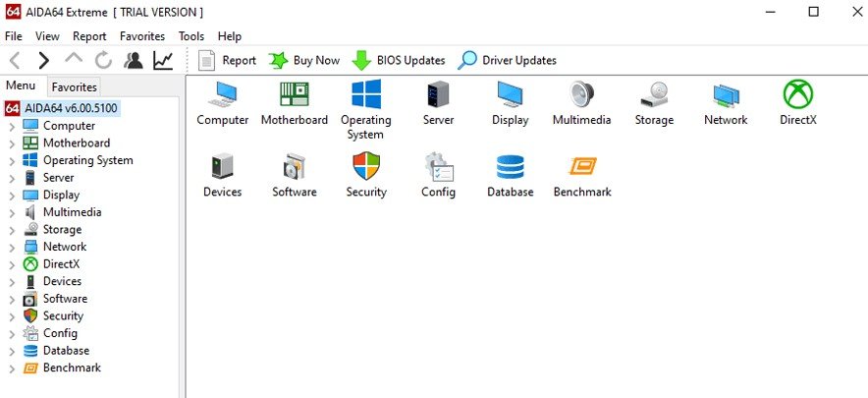868x398 pixels.
Task: Open the Security shield icon in main panel
Action: 365,168
